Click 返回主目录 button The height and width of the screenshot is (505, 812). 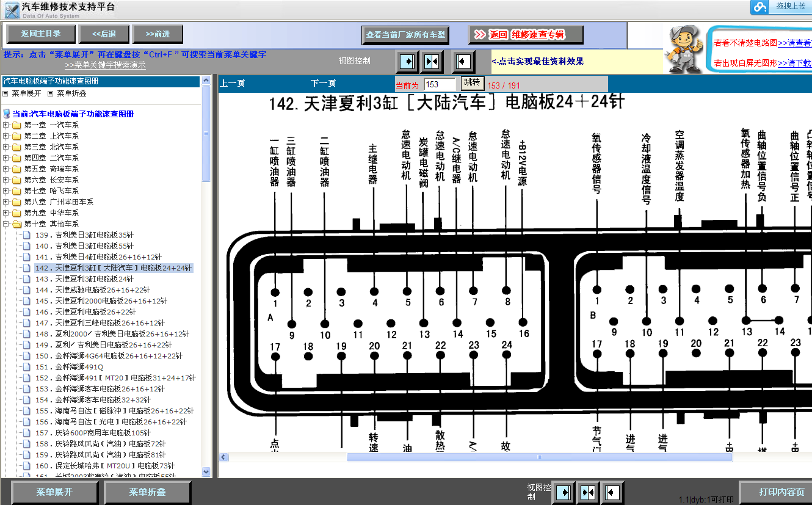pos(42,34)
